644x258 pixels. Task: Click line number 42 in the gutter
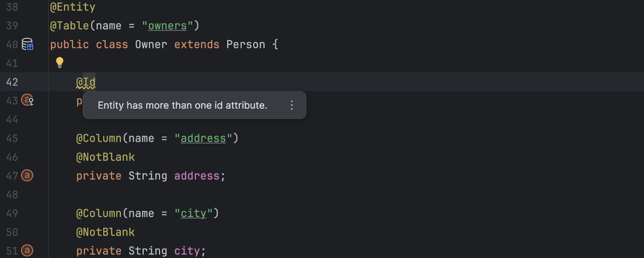pos(12,82)
